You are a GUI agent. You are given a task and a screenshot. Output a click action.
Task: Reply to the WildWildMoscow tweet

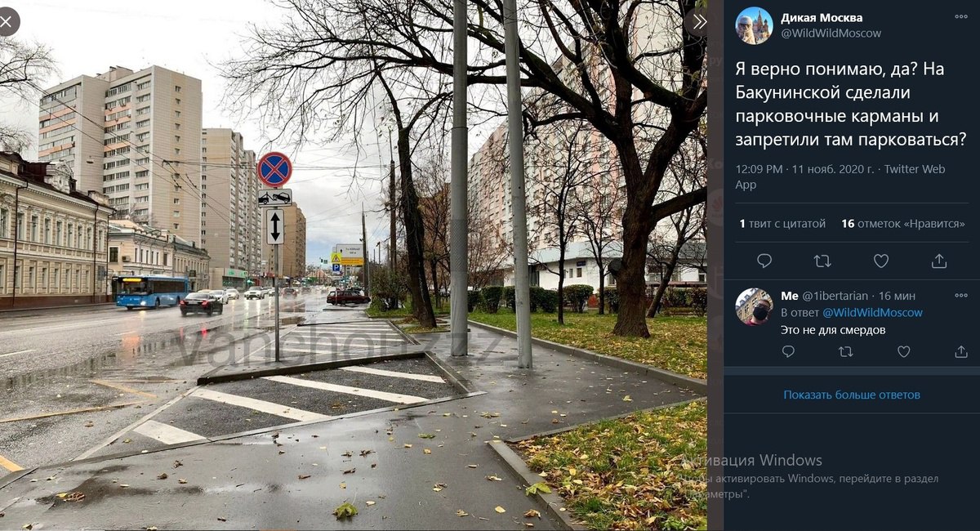(764, 261)
